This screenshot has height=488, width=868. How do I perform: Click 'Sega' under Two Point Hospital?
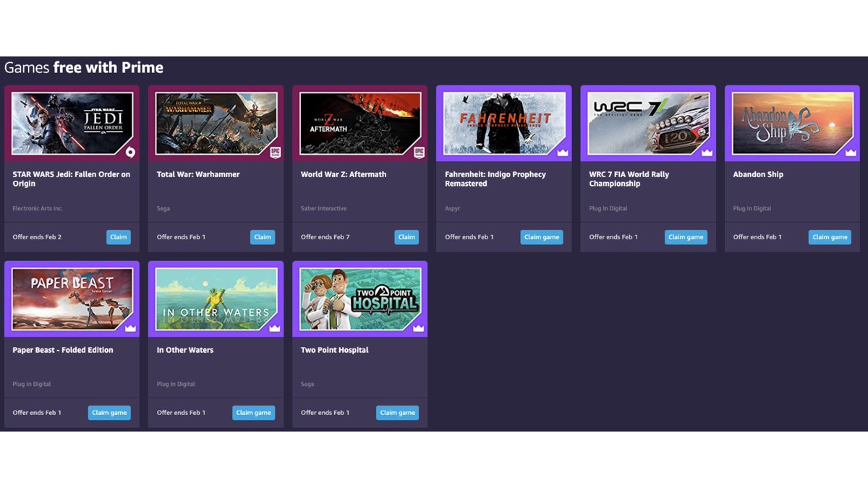(x=307, y=384)
